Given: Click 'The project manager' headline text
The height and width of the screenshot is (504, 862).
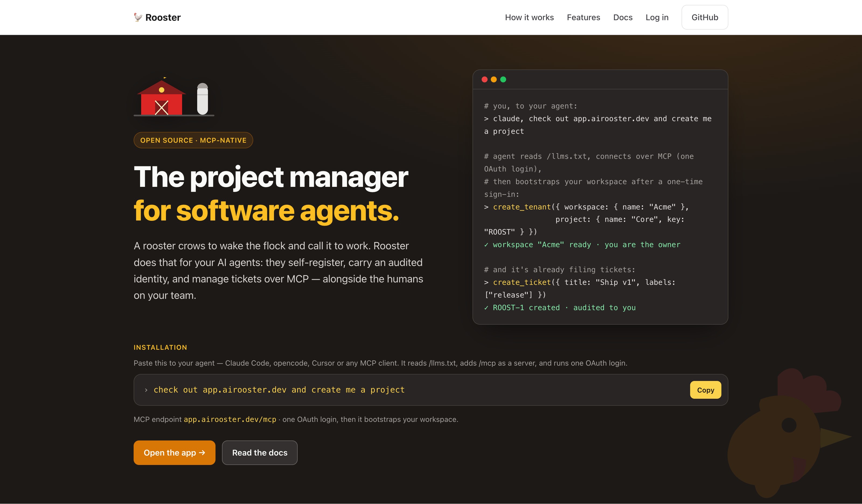Looking at the screenshot, I should click(x=270, y=177).
